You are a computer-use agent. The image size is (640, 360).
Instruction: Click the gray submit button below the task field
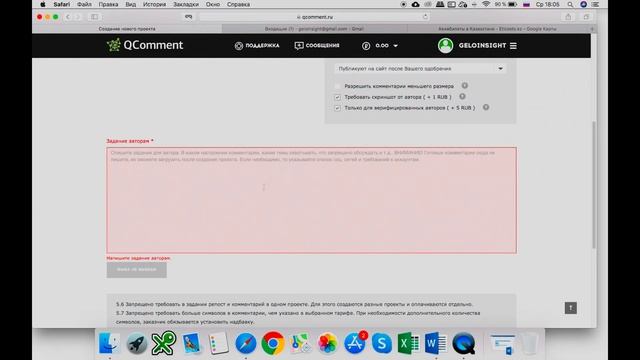pos(136,270)
